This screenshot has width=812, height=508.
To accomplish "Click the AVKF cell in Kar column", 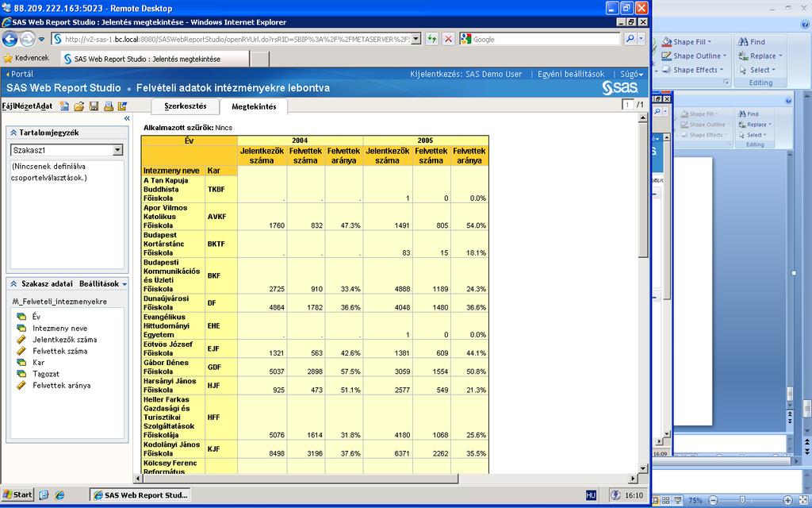I will 221,217.
